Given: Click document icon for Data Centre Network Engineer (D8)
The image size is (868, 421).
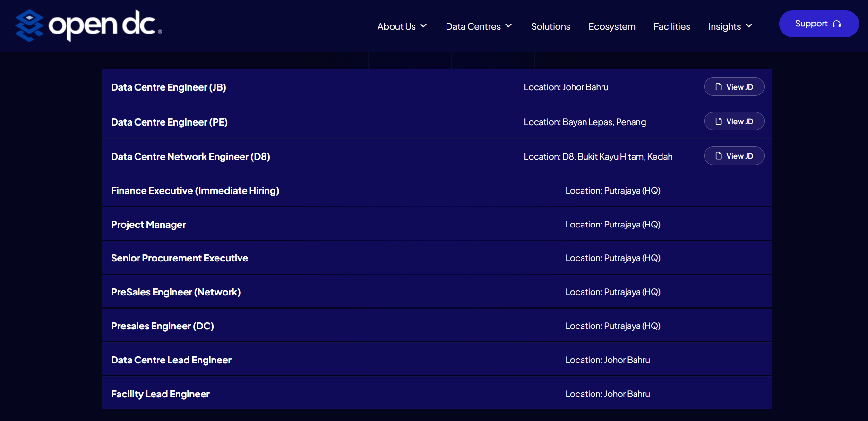Looking at the screenshot, I should pyautogui.click(x=718, y=156).
